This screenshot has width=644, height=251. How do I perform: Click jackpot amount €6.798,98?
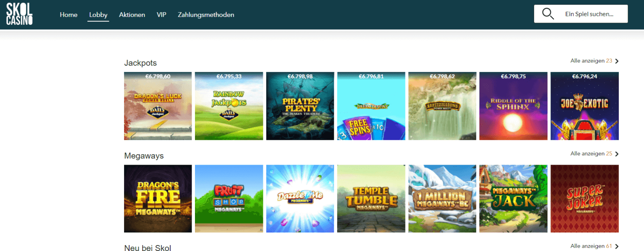300,77
